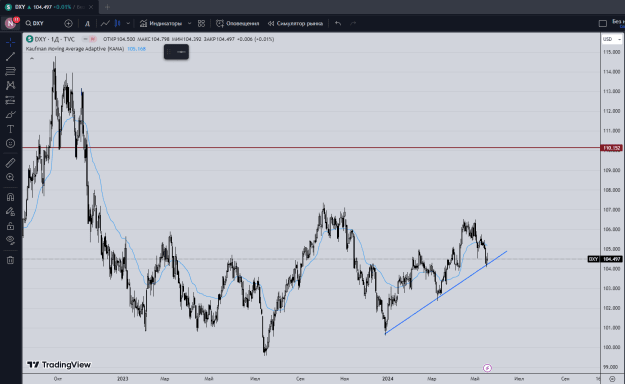The image size is (625, 384).
Task: Click the 115.000 price axis label
Action: (611, 52)
